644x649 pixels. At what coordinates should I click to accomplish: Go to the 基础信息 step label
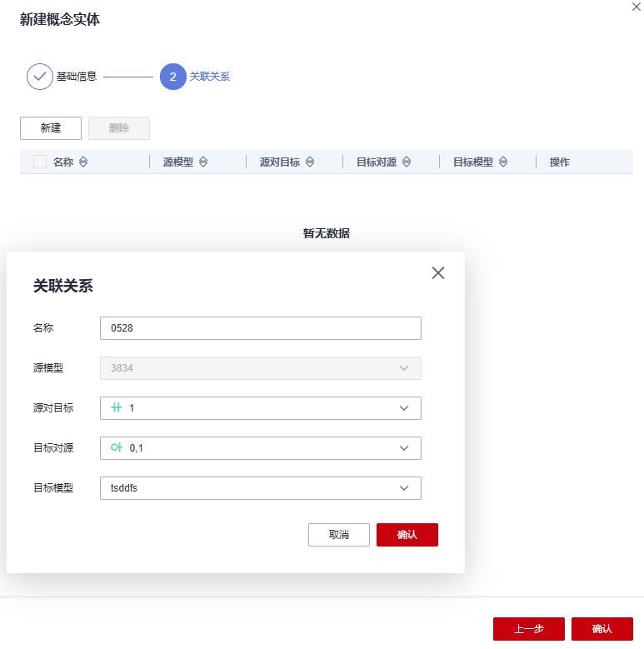tap(77, 77)
